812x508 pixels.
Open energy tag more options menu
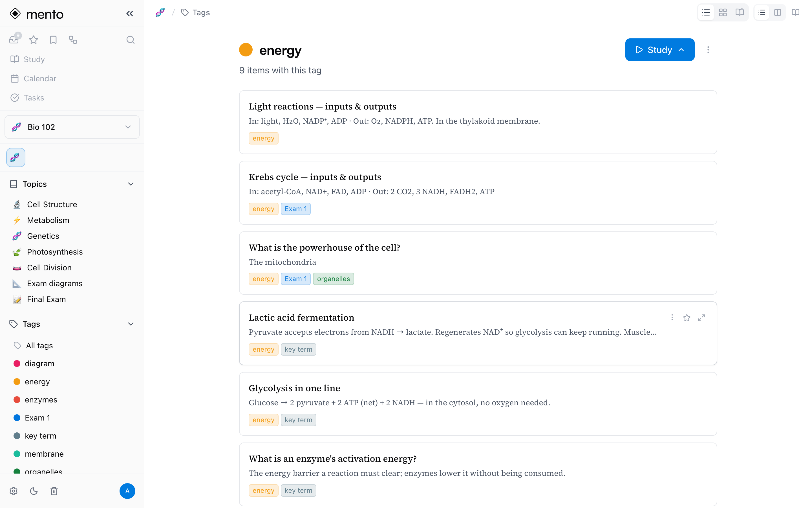[x=708, y=50]
